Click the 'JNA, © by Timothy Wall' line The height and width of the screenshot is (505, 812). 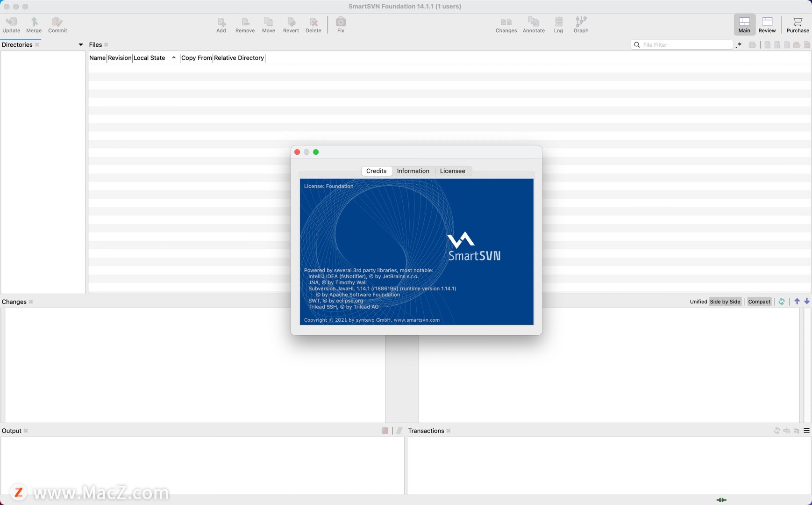click(x=337, y=282)
